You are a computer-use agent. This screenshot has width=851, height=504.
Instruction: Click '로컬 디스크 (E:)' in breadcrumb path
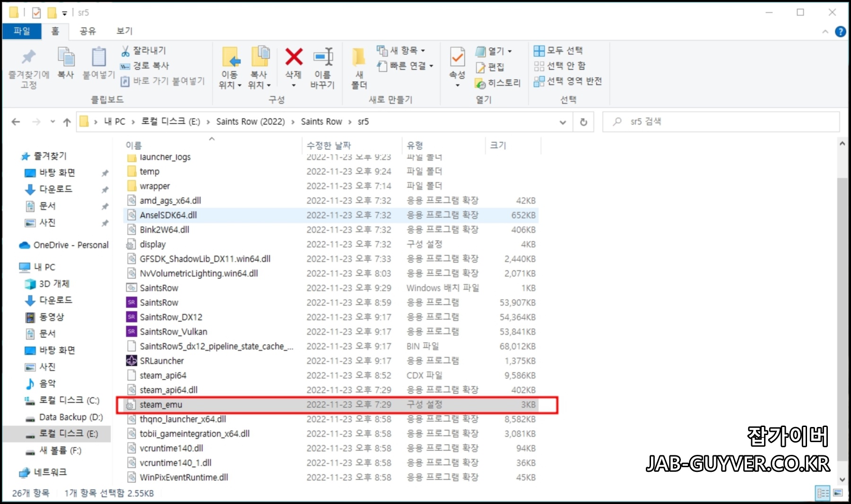[171, 122]
